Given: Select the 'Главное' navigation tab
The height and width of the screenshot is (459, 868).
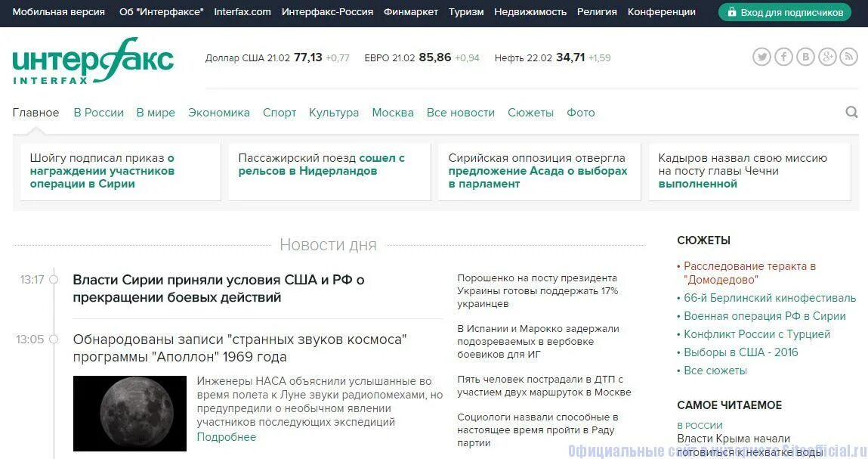Looking at the screenshot, I should tap(36, 113).
